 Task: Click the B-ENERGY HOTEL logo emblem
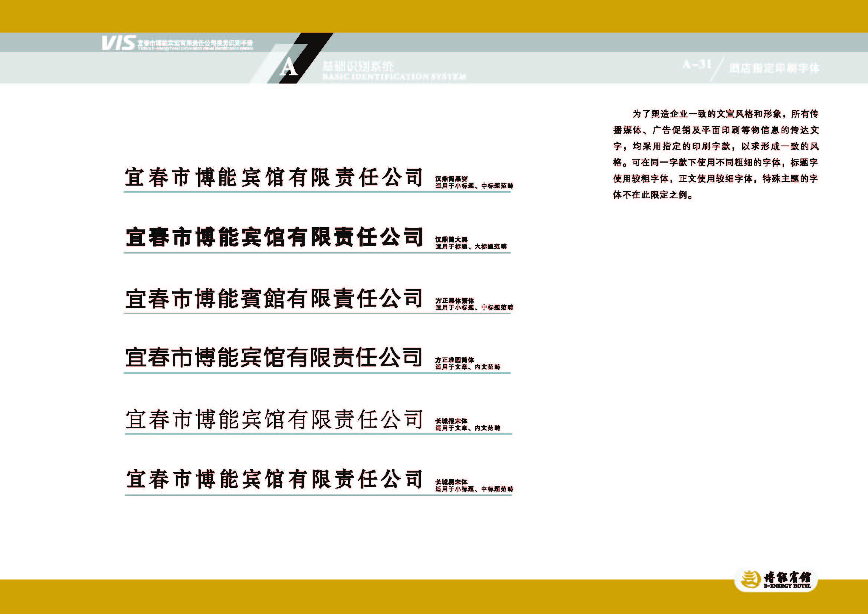coord(751,579)
